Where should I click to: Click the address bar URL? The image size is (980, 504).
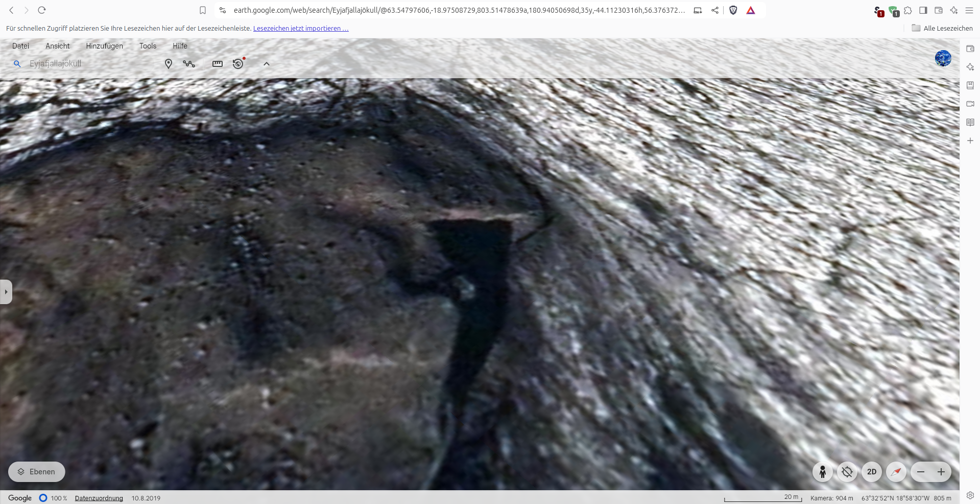pyautogui.click(x=459, y=10)
